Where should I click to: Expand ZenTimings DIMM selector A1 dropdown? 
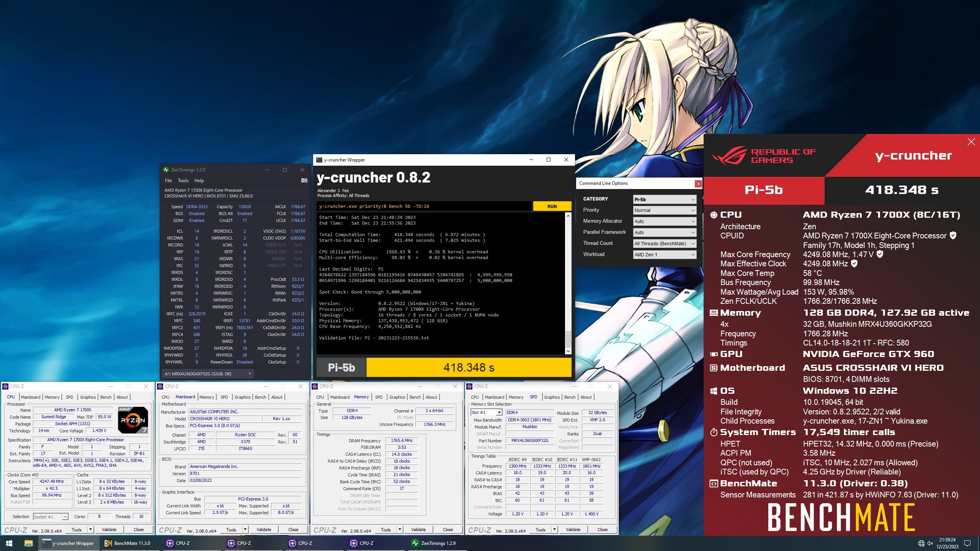point(207,374)
